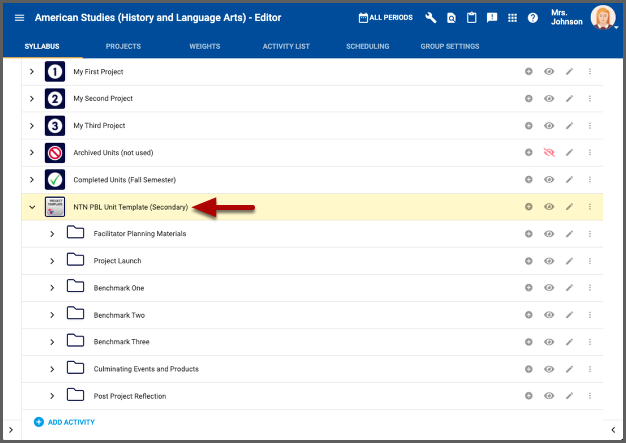
Task: Show the hidden Archived Units folder
Action: (x=549, y=153)
